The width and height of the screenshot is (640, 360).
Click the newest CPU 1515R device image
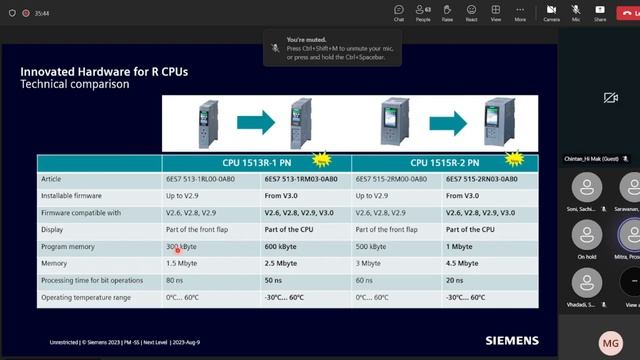click(x=499, y=121)
